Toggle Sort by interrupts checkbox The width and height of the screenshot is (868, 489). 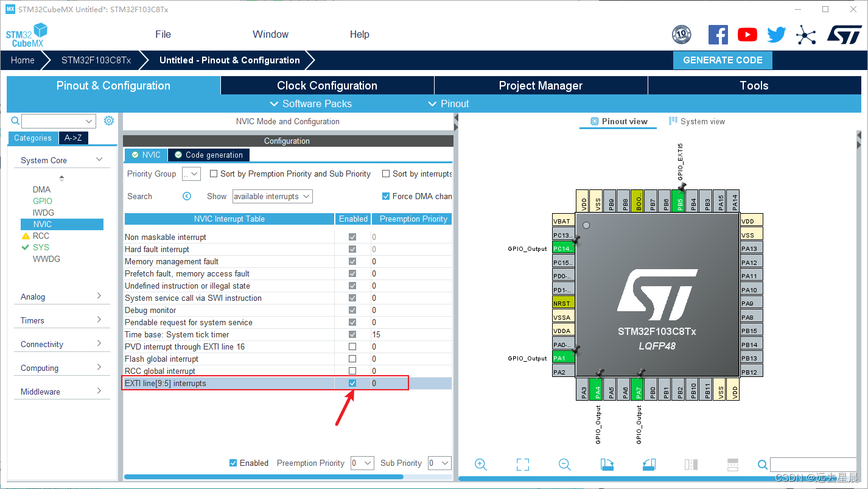pos(386,174)
